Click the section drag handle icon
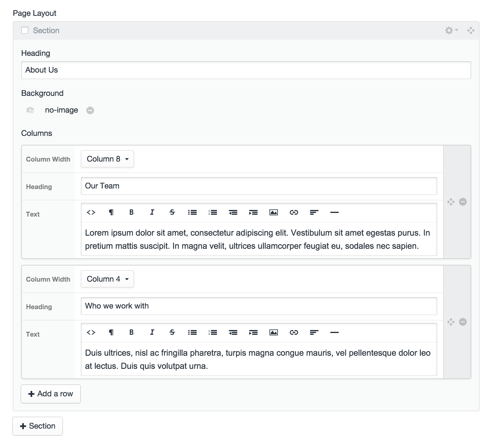 tap(471, 30)
